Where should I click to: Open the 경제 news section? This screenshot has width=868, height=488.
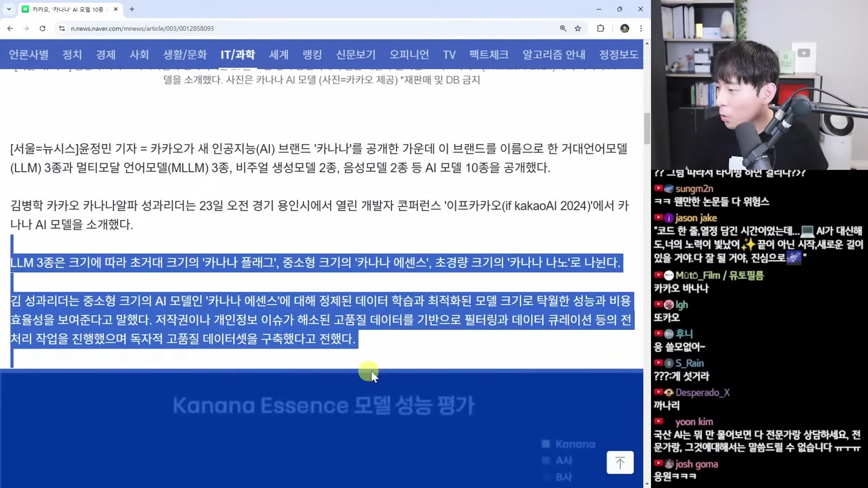[106, 55]
